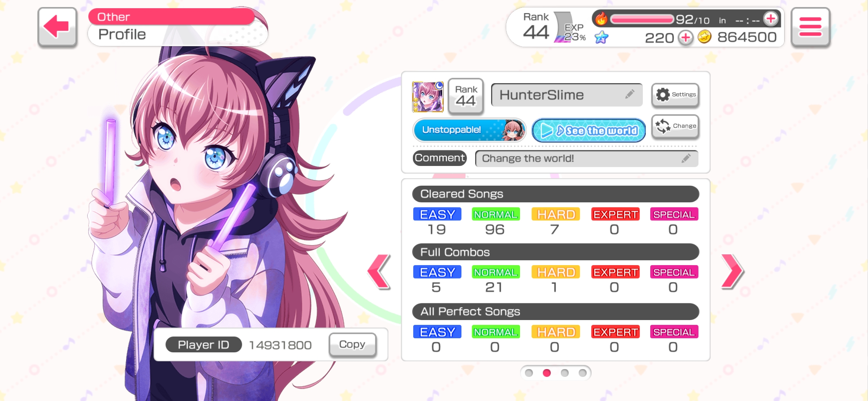Select the third page indicator dot
The width and height of the screenshot is (868, 401).
click(565, 373)
